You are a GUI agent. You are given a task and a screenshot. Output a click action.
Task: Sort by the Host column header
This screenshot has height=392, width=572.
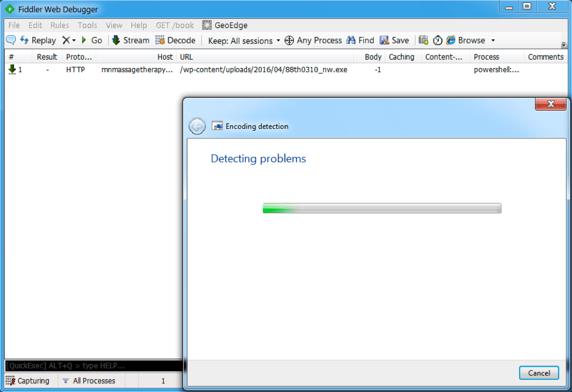point(136,57)
